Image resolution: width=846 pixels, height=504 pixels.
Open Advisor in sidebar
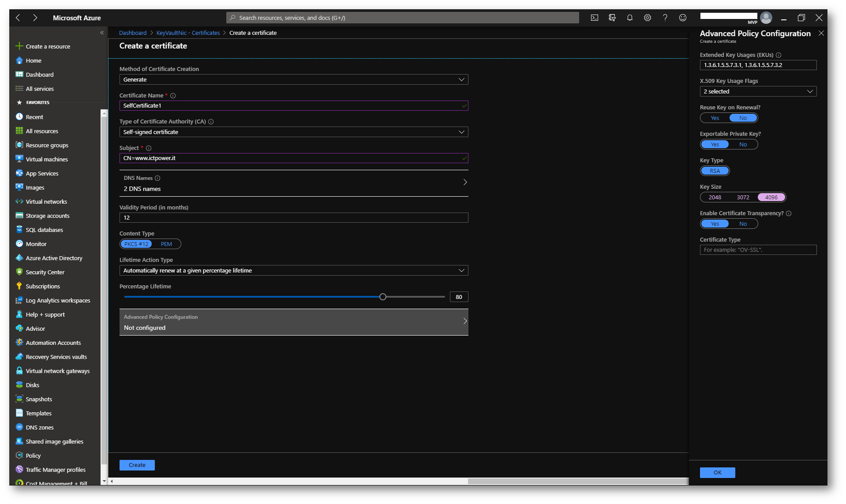click(x=35, y=329)
